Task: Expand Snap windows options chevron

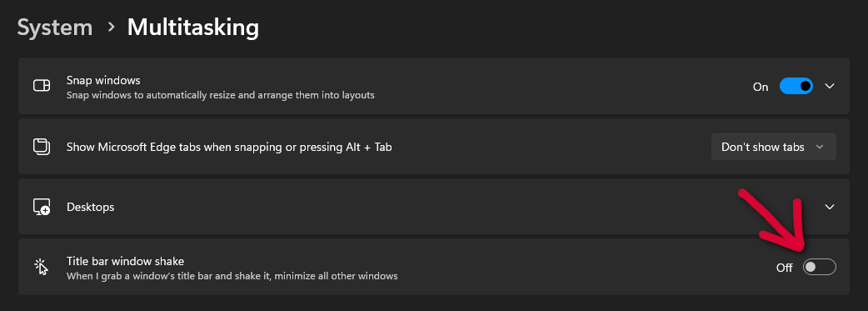Action: point(829,86)
